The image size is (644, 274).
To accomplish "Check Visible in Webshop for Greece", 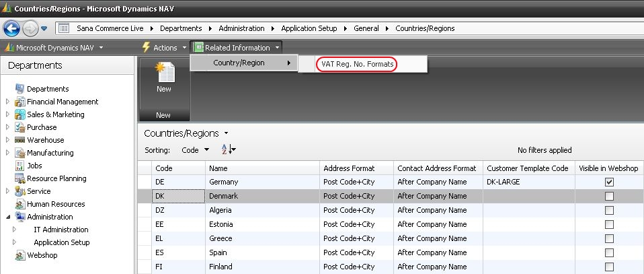I will [x=609, y=238].
